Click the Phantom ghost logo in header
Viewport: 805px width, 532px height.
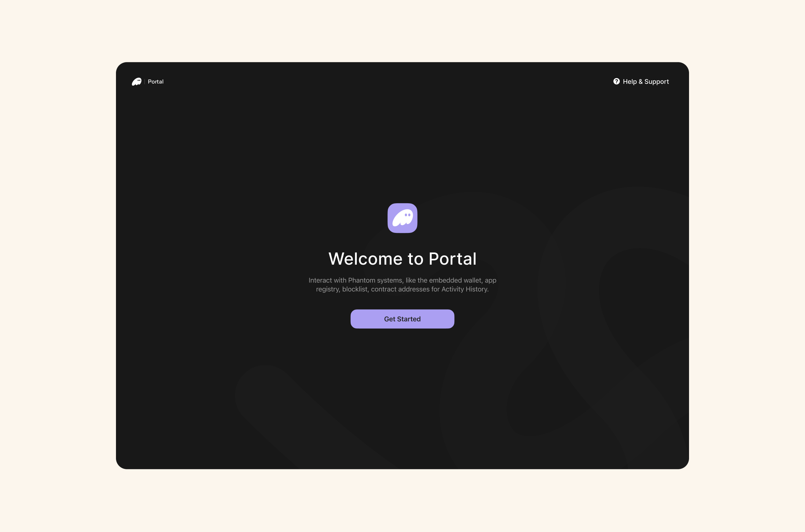(137, 82)
